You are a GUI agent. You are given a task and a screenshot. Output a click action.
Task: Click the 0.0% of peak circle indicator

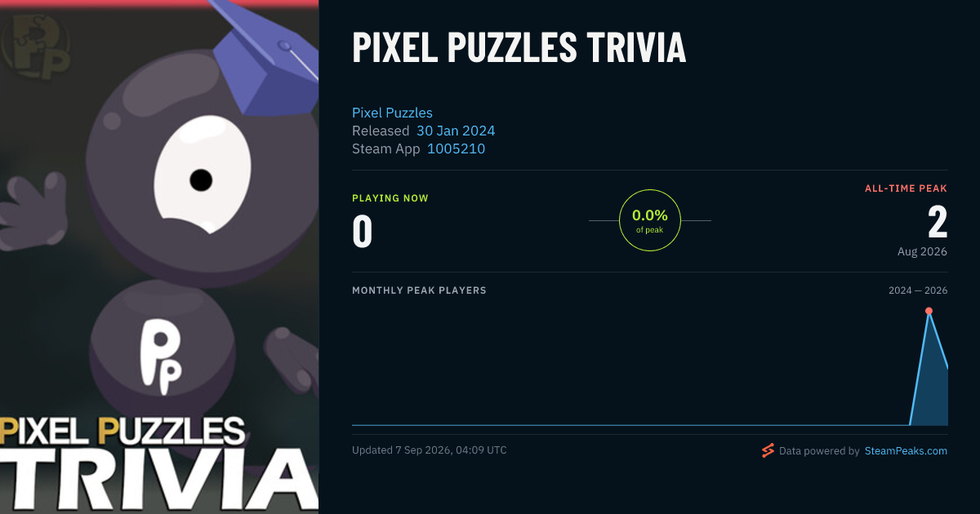tap(650, 220)
